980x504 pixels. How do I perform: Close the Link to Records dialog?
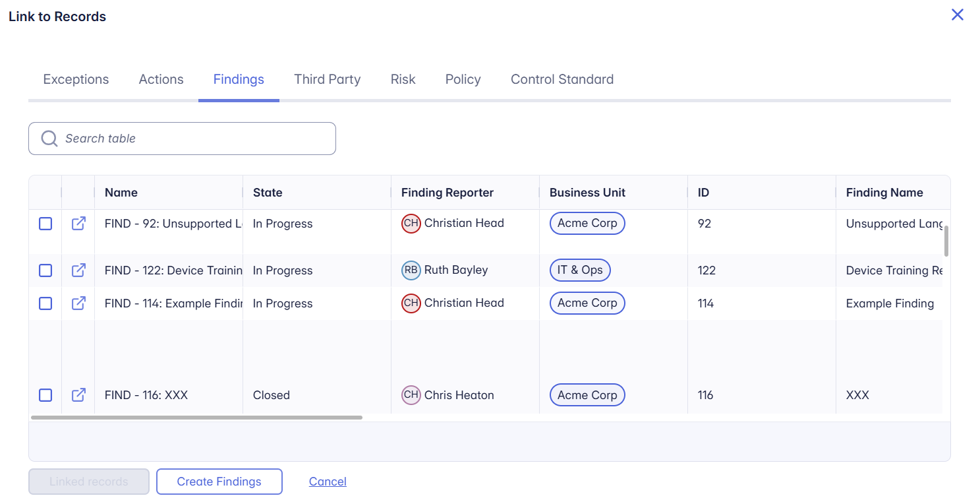pyautogui.click(x=958, y=15)
